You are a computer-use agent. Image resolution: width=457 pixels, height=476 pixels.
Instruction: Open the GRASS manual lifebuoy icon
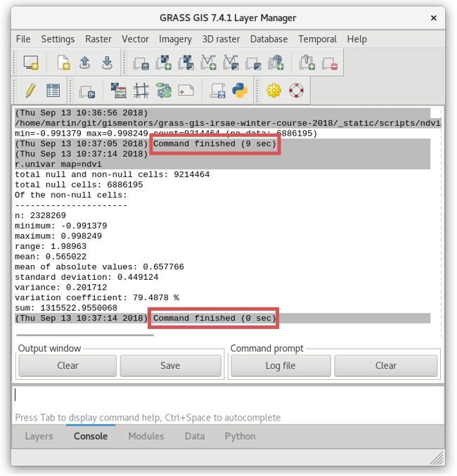point(297,91)
